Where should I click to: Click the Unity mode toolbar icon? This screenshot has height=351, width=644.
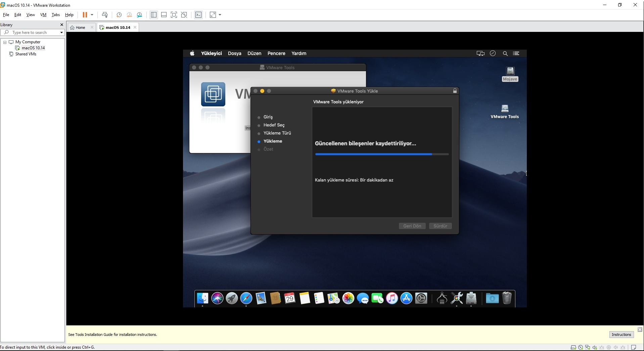point(184,15)
